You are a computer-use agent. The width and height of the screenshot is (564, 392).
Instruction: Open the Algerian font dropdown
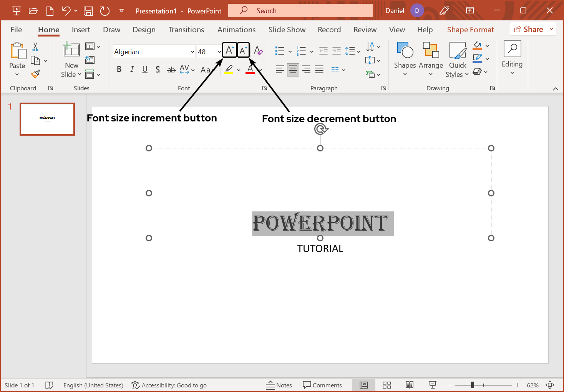(x=192, y=51)
